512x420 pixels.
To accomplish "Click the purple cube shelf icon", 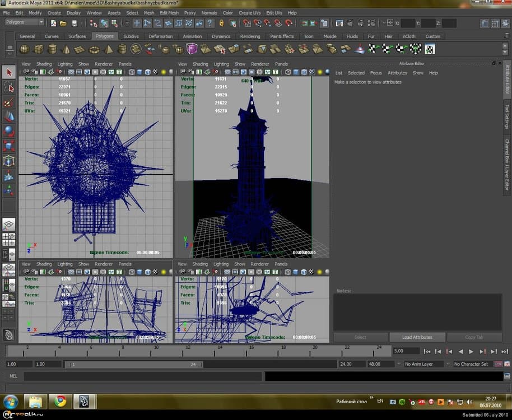I will pos(192,49).
